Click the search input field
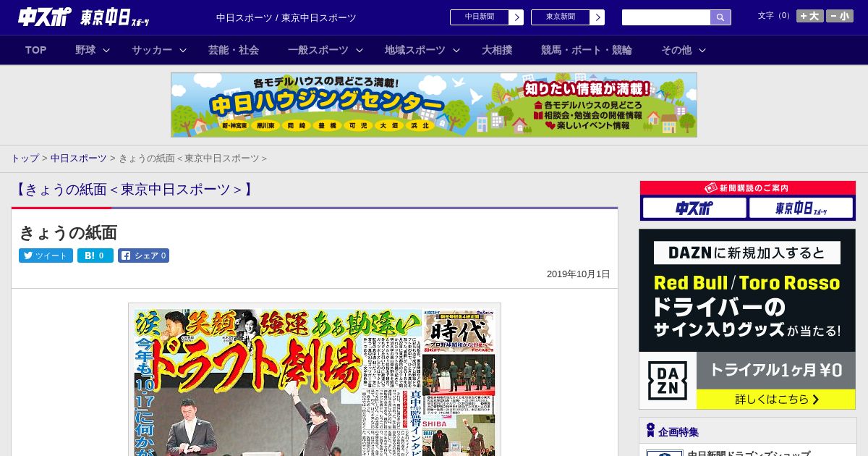The width and height of the screenshot is (868, 456). point(666,17)
